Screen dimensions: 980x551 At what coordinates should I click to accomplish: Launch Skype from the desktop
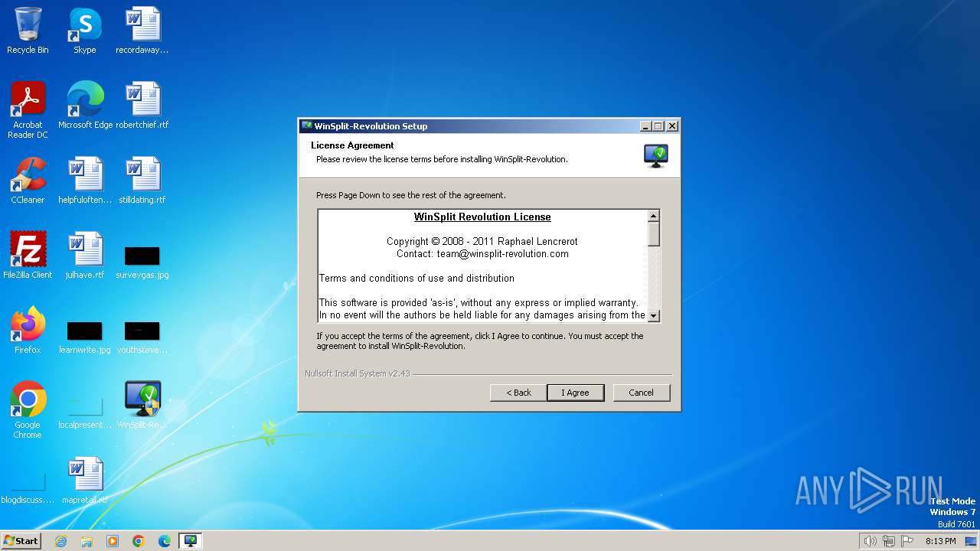coord(84,31)
